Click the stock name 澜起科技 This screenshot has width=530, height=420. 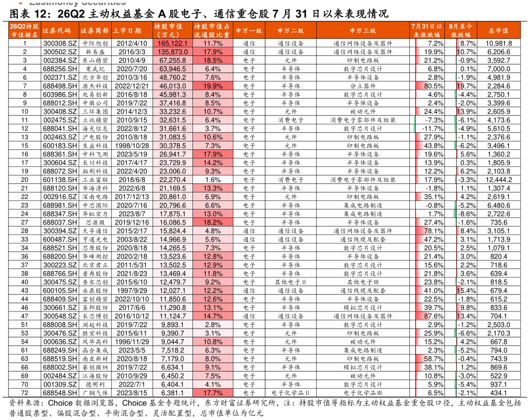coord(95,325)
